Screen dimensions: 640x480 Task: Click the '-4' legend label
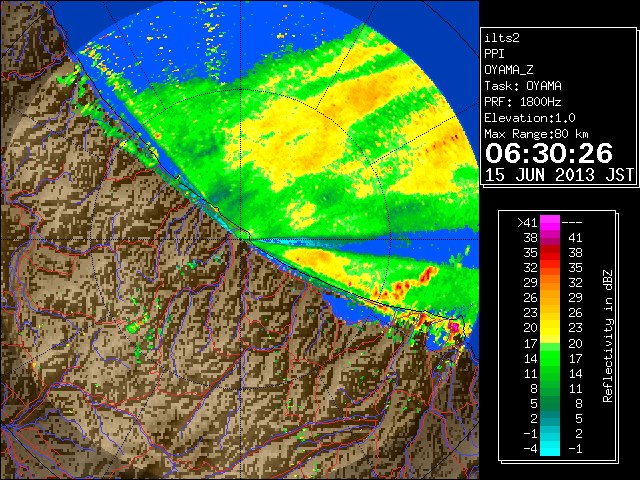(530, 449)
